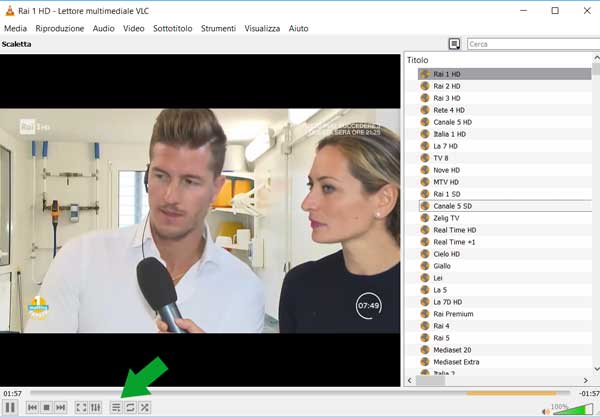
Task: Mute audio via speaker icon
Action: click(x=546, y=412)
